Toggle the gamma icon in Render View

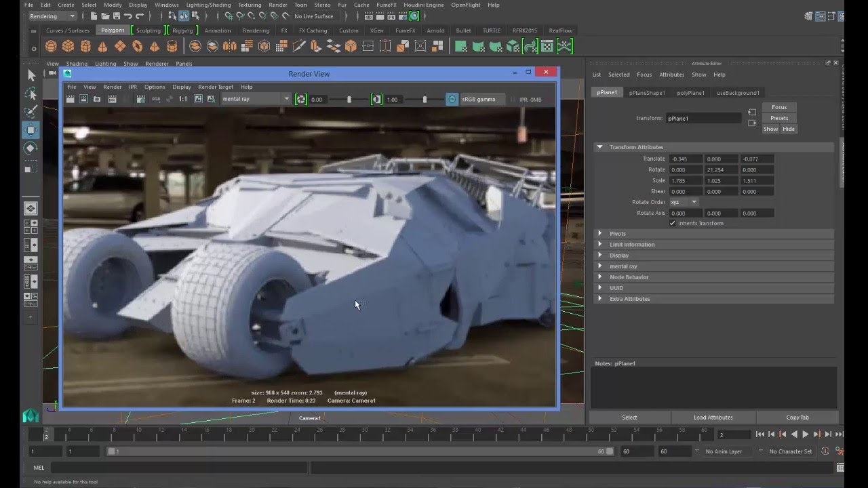[x=377, y=99]
